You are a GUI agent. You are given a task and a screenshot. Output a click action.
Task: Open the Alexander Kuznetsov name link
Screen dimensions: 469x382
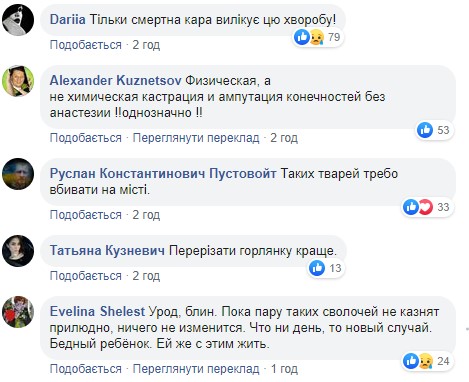point(115,80)
